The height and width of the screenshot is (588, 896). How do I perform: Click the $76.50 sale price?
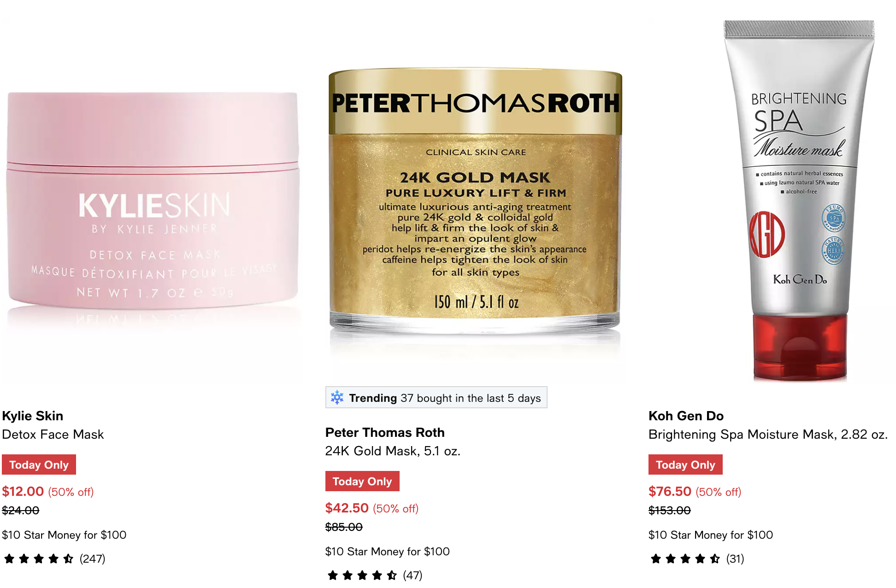click(670, 491)
